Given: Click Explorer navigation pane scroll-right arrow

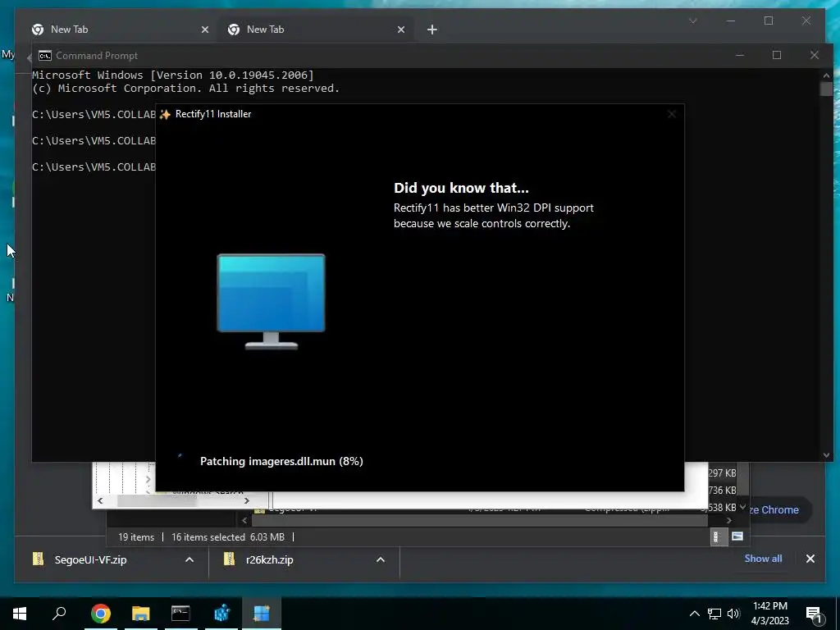Looking at the screenshot, I should pos(246,501).
